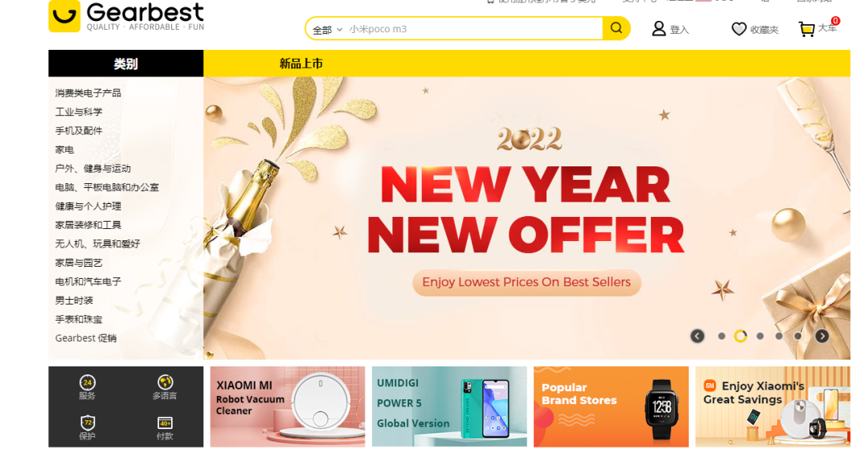This screenshot has width=868, height=462.
Task: Click the Gearbest smiley logo
Action: [64, 15]
